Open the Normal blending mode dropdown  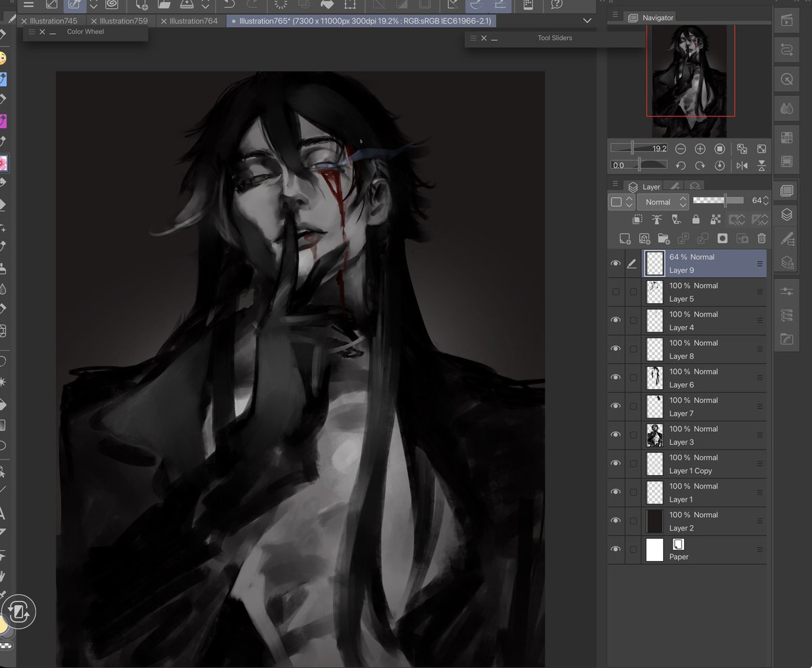[x=662, y=202]
